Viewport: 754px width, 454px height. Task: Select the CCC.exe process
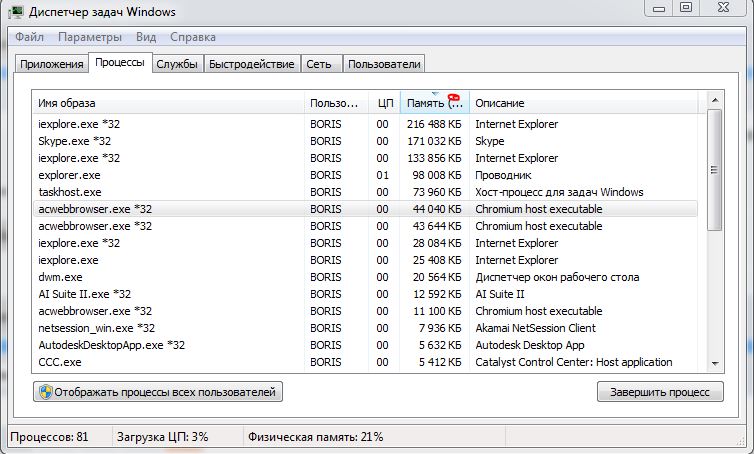pyautogui.click(x=365, y=362)
